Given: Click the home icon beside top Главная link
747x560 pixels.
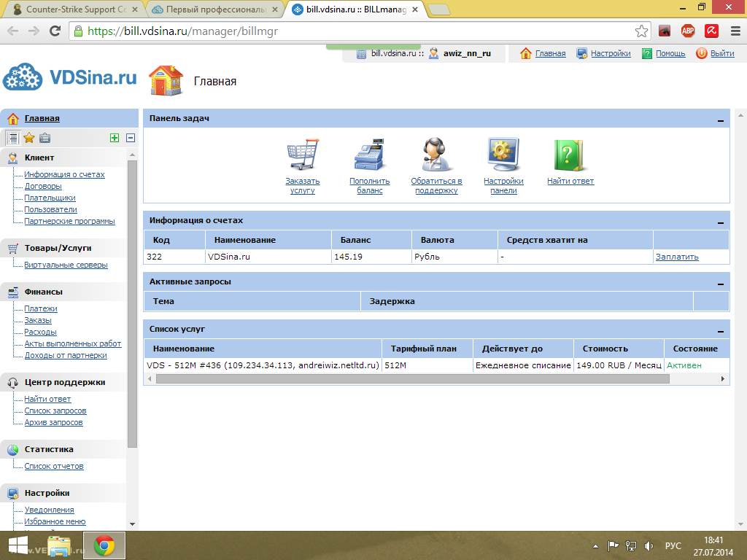Looking at the screenshot, I should pyautogui.click(x=525, y=53).
